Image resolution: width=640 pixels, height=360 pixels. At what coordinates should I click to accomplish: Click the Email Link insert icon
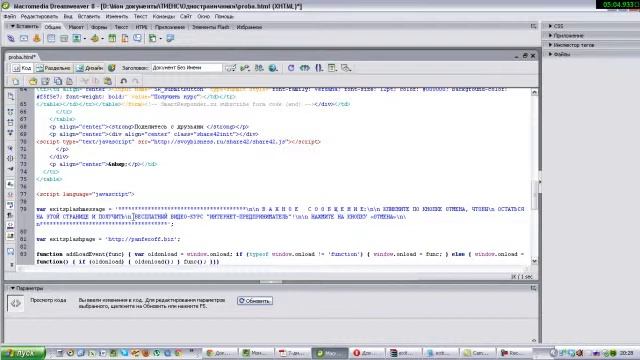[x=24, y=38]
